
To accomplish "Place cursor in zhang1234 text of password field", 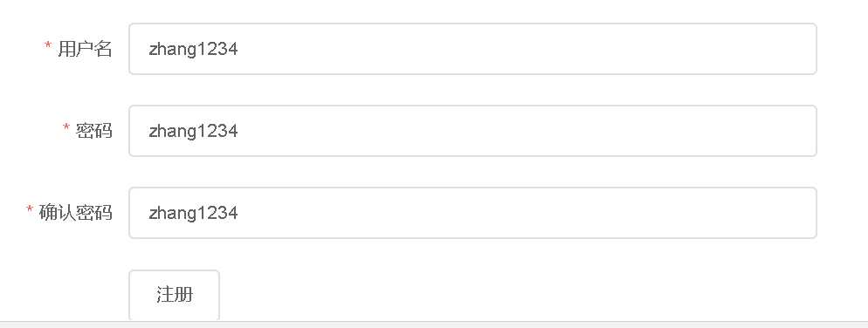I will point(193,131).
